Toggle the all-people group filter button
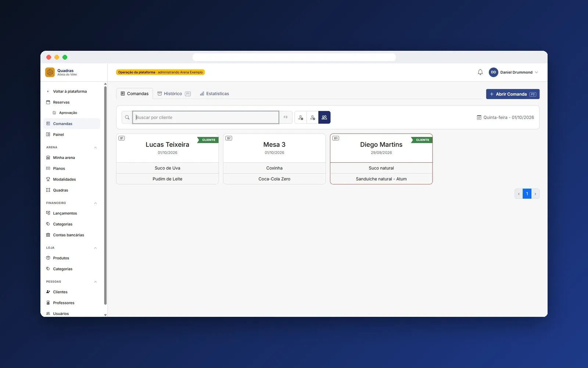The height and width of the screenshot is (368, 588). pos(324,117)
